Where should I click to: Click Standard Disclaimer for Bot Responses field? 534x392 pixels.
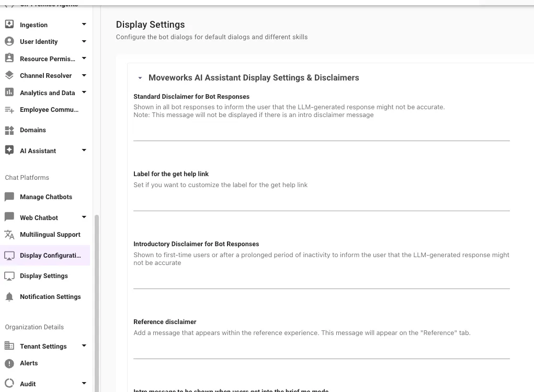322,132
